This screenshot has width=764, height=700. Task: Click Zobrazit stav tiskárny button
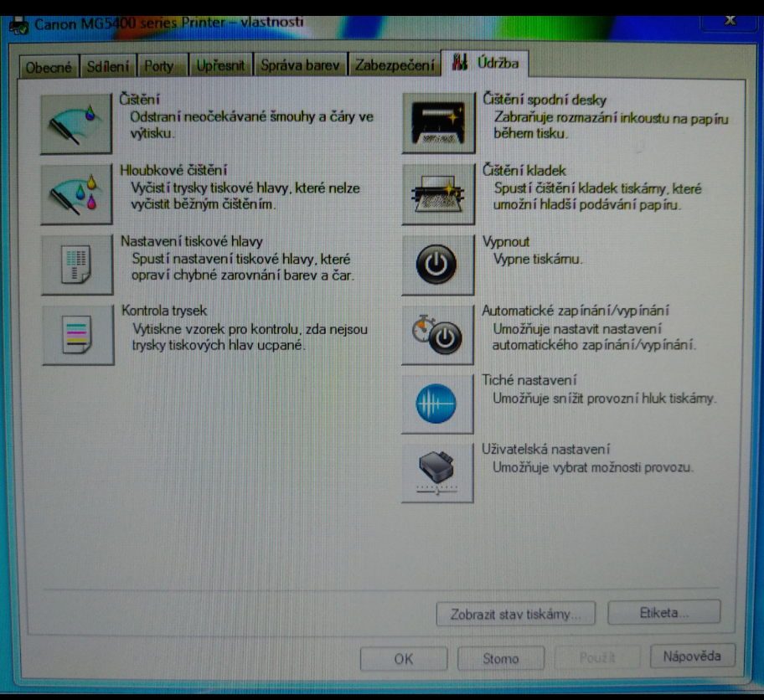pyautogui.click(x=515, y=615)
